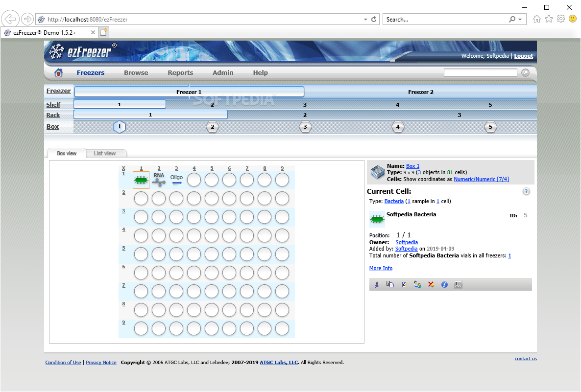The image size is (581, 392).
Task: Click the bacteria icon beside Softpedia Bacteria
Action: (x=377, y=219)
